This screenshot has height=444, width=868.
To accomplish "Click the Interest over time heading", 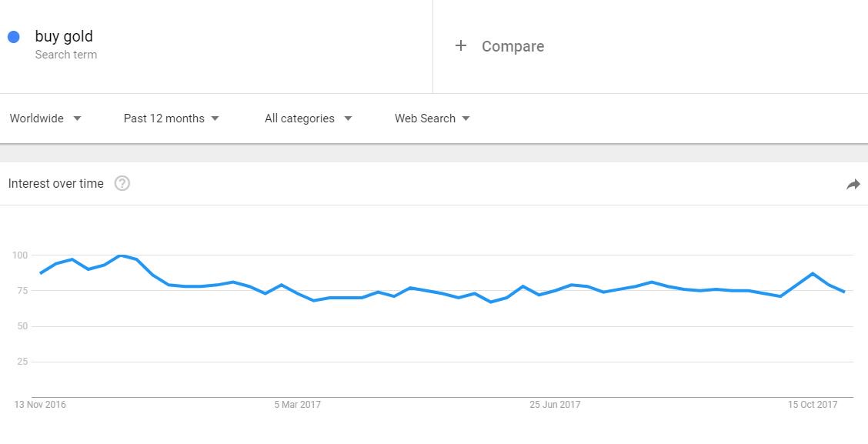I will (55, 184).
